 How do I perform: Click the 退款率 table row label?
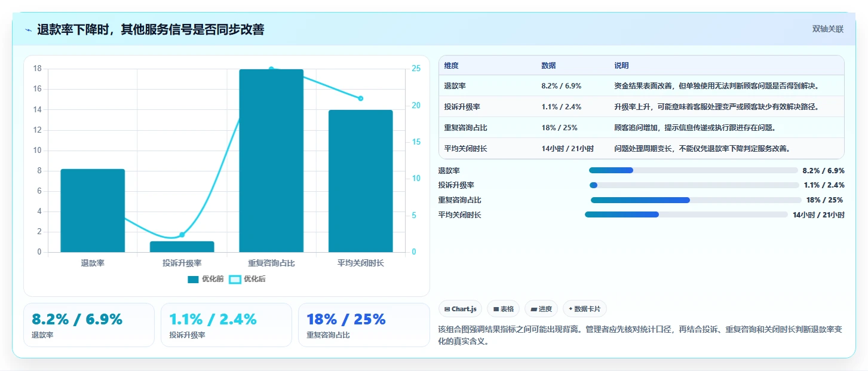pos(455,86)
